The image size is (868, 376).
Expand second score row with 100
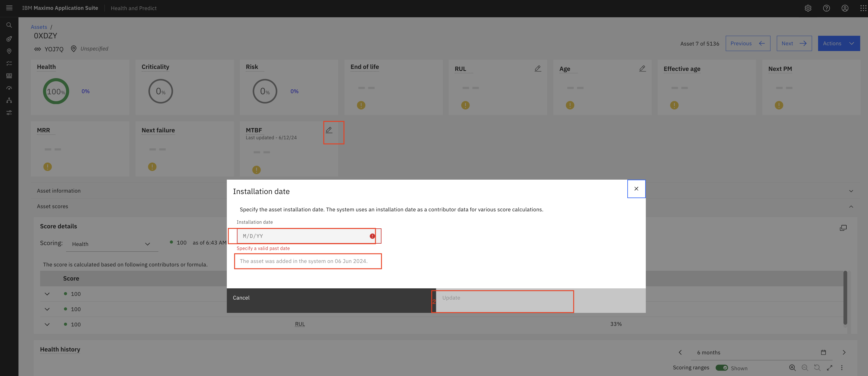(47, 309)
